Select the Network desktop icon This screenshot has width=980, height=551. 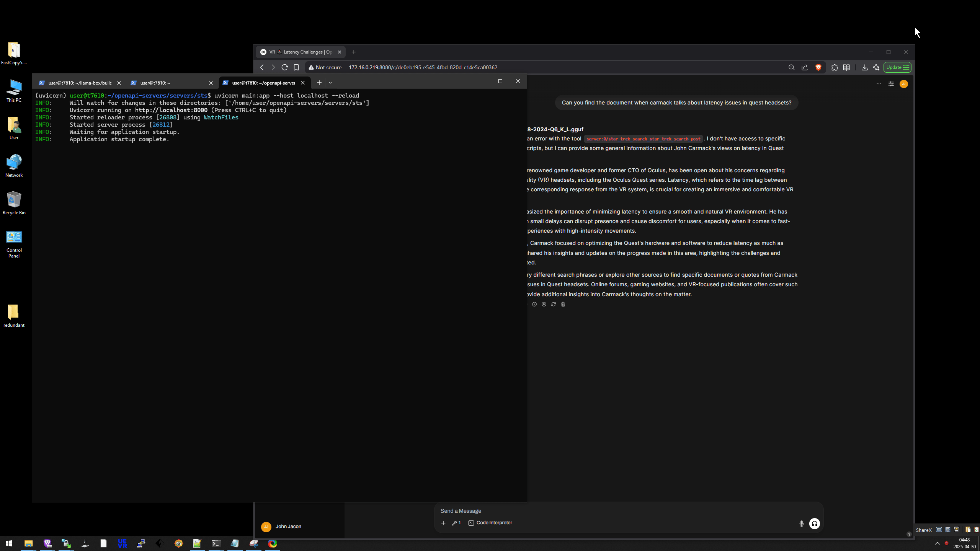14,166
